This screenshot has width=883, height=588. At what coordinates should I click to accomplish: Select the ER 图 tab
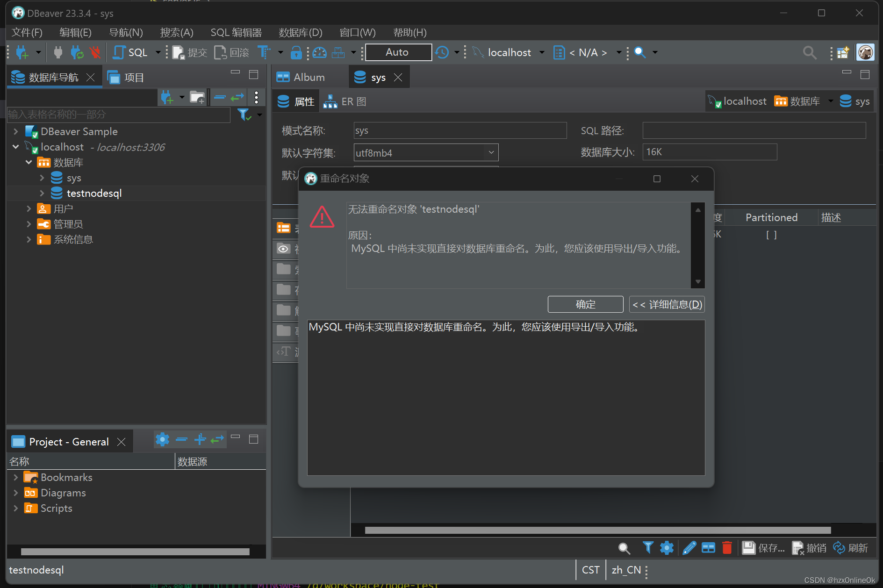tap(345, 101)
